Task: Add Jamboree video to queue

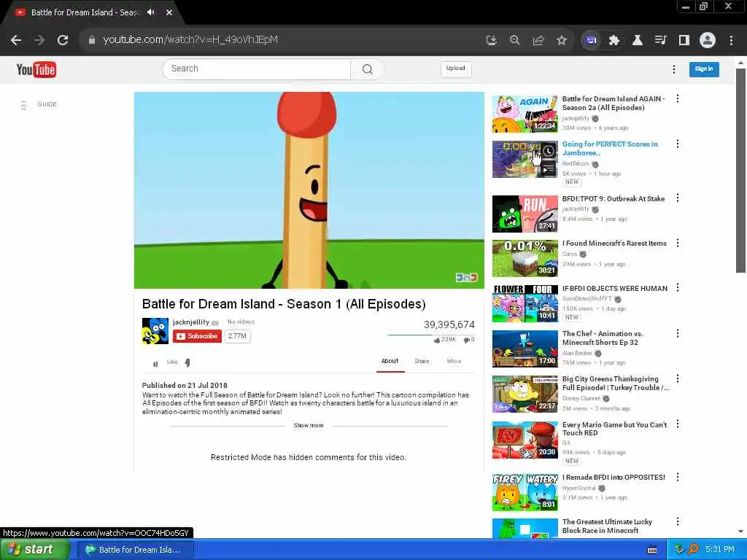Action: (549, 169)
